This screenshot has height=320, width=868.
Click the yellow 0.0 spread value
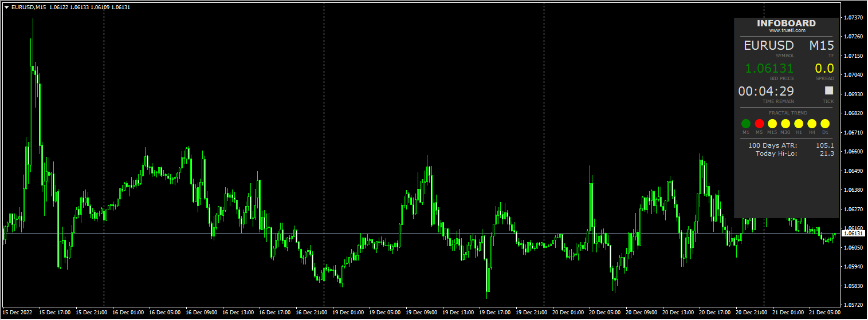[x=824, y=69]
